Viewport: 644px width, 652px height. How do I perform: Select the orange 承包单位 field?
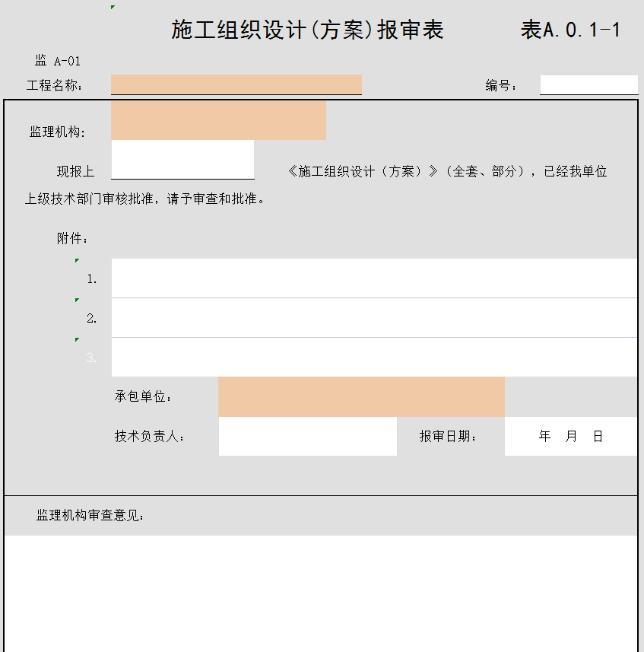(x=361, y=396)
